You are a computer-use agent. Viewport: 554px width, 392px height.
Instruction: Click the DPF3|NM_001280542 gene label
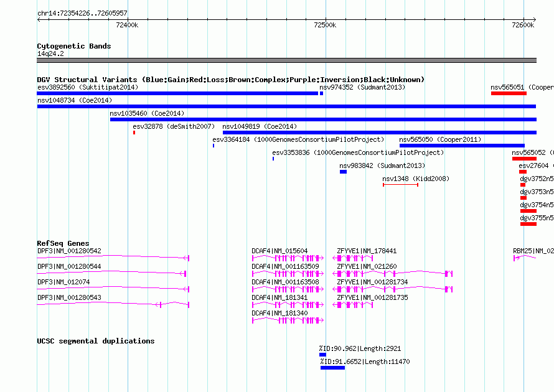coord(69,251)
